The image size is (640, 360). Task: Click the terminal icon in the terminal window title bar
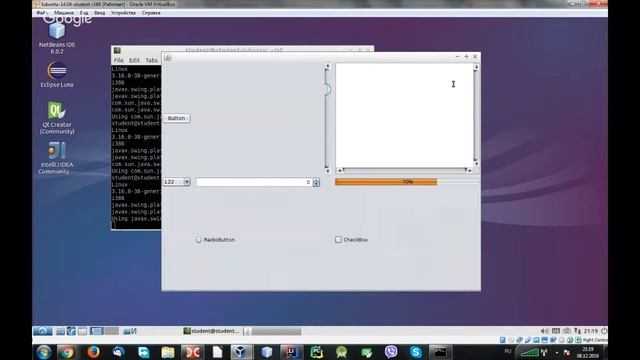pyautogui.click(x=117, y=50)
